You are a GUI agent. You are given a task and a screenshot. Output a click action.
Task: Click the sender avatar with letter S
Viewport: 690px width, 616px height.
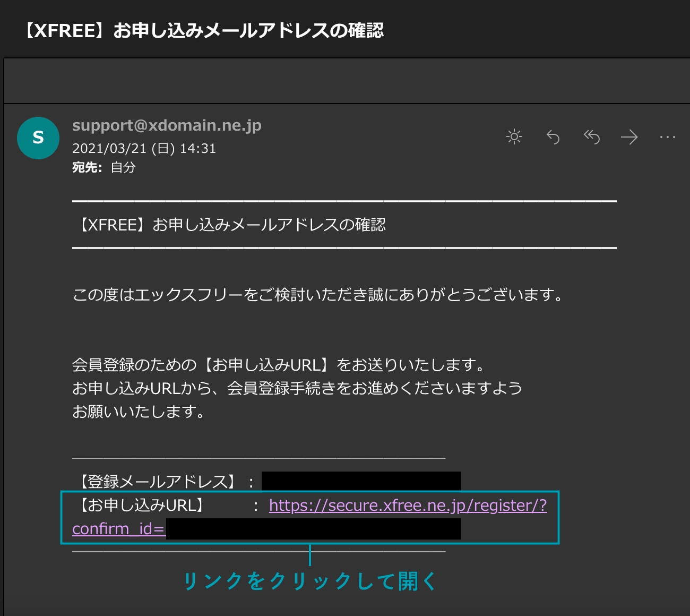click(x=38, y=138)
